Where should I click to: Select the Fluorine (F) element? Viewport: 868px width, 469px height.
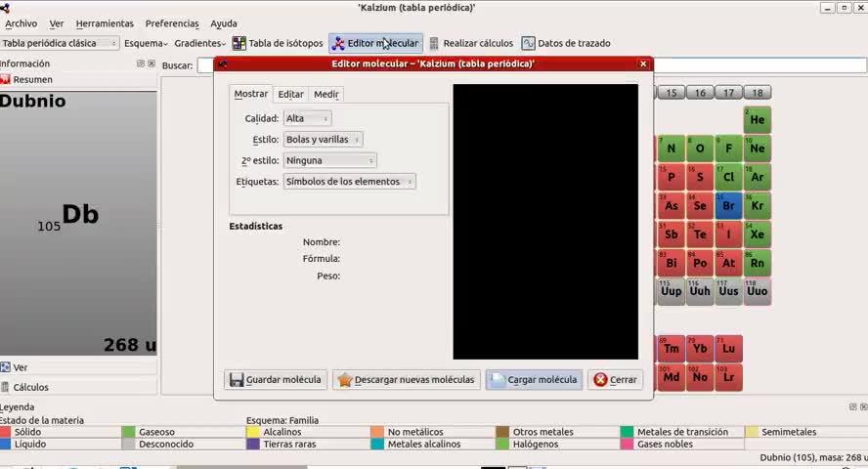[x=728, y=149]
